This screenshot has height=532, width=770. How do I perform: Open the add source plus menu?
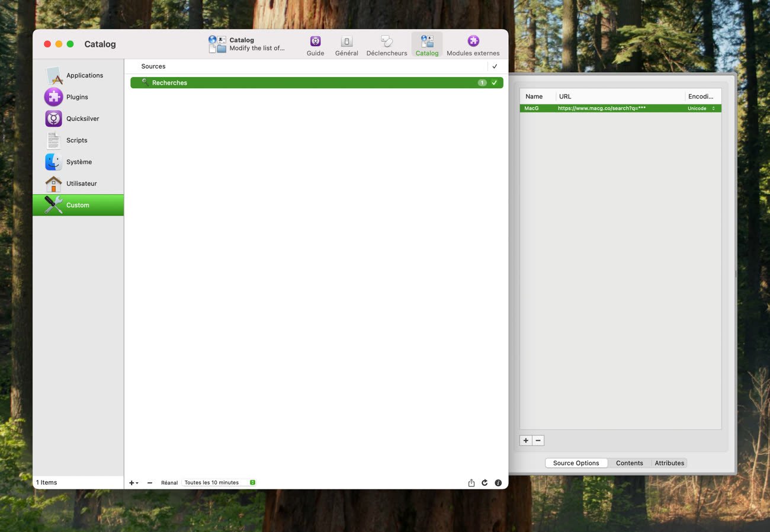tap(133, 483)
